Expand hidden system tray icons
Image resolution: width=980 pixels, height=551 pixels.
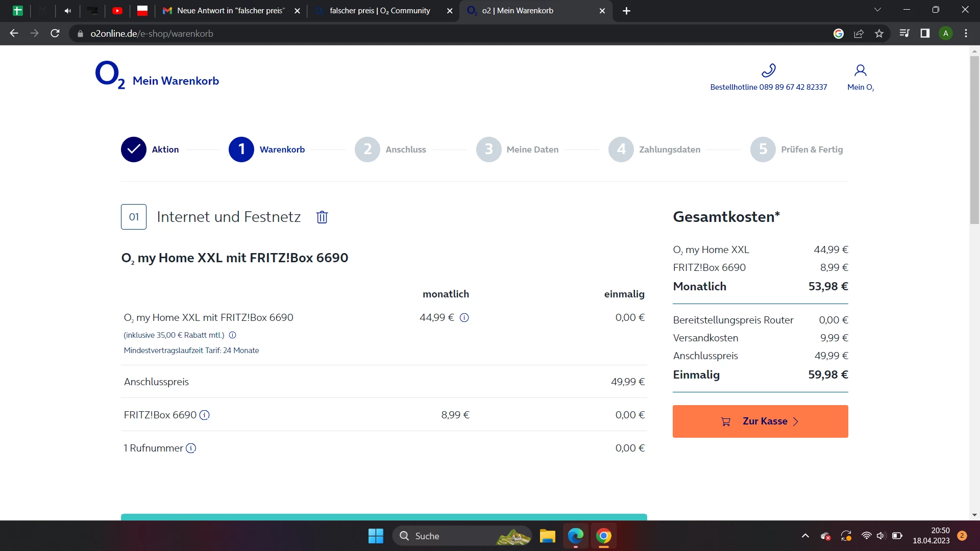[805, 536]
